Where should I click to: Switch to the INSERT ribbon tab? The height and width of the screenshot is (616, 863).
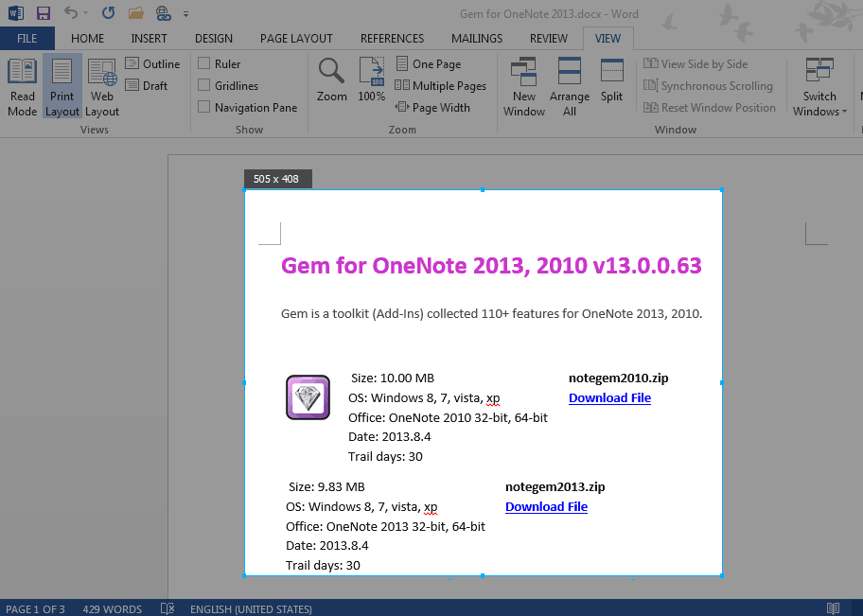149,39
